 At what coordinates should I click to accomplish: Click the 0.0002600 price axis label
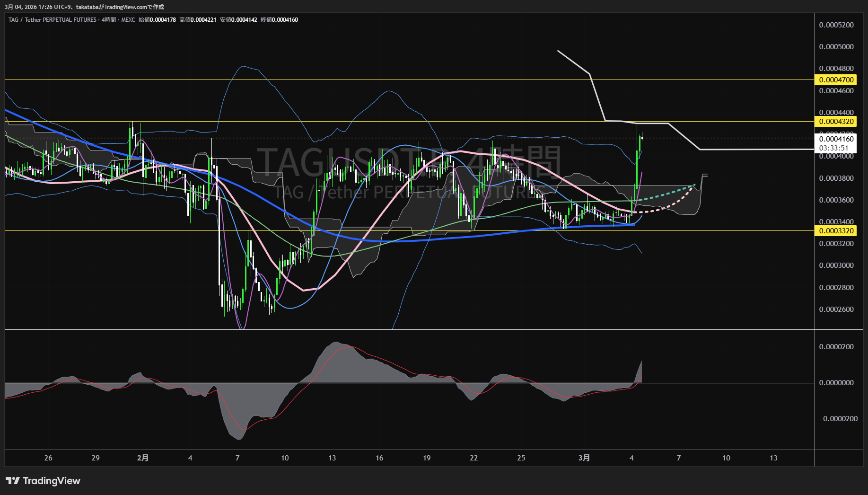(836, 309)
